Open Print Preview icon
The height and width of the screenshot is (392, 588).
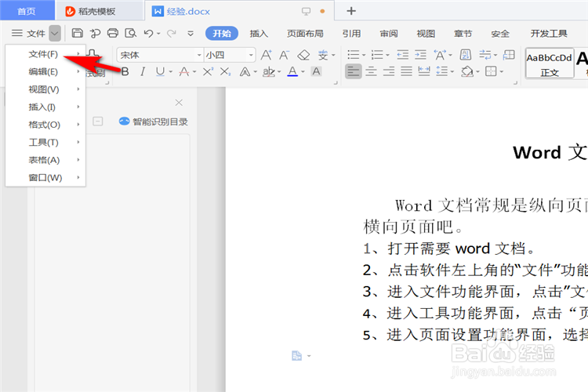pos(130,33)
